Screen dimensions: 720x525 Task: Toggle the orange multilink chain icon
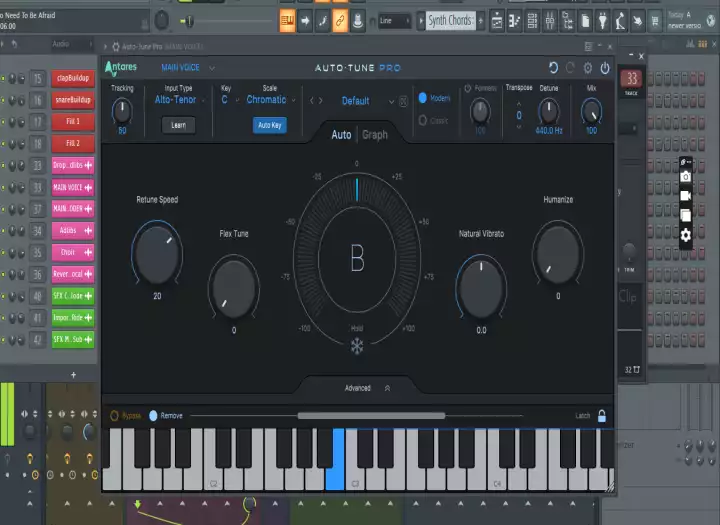(x=340, y=21)
